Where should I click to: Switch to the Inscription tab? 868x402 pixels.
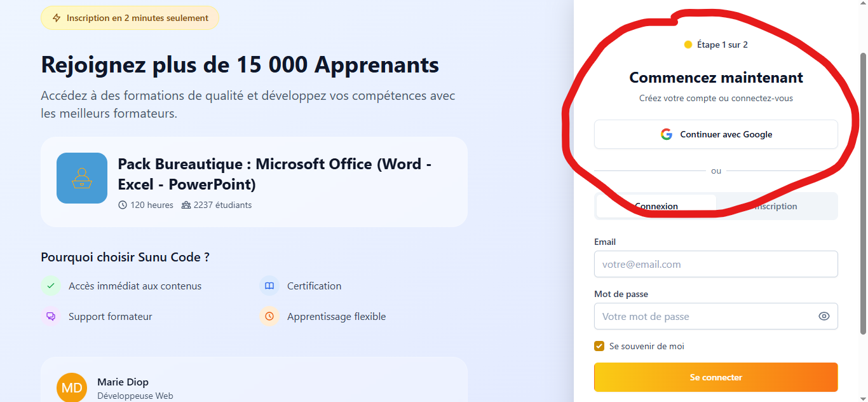click(776, 206)
